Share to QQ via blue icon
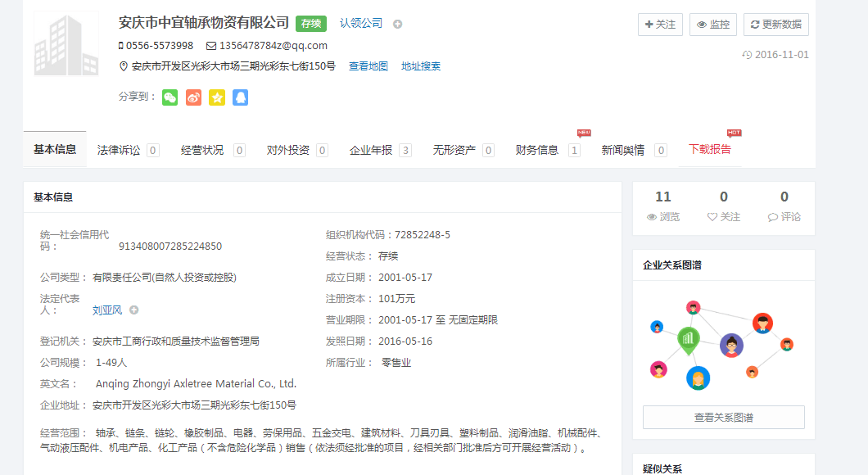 (x=240, y=97)
